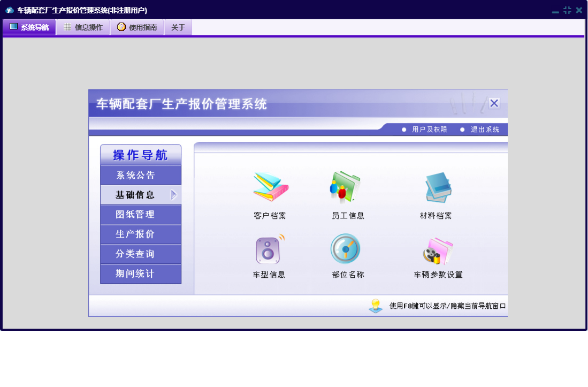The height and width of the screenshot is (387, 588).
Task: Open the 部位名称 disc icon
Action: click(x=346, y=249)
